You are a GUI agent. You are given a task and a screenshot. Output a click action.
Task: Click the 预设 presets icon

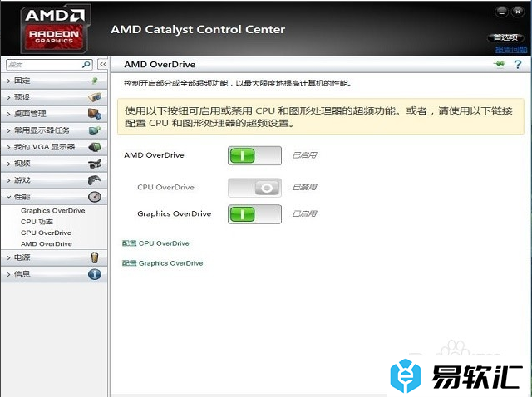(x=95, y=97)
